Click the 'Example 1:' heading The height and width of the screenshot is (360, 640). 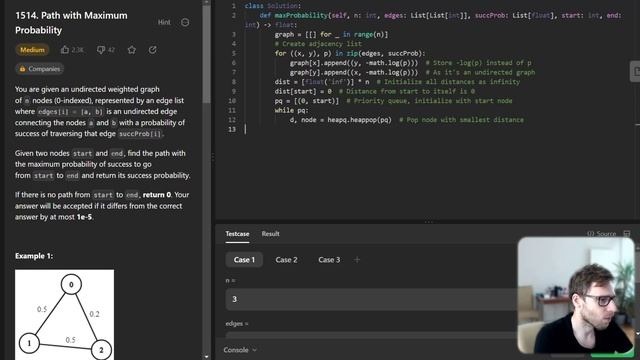pyautogui.click(x=34, y=256)
